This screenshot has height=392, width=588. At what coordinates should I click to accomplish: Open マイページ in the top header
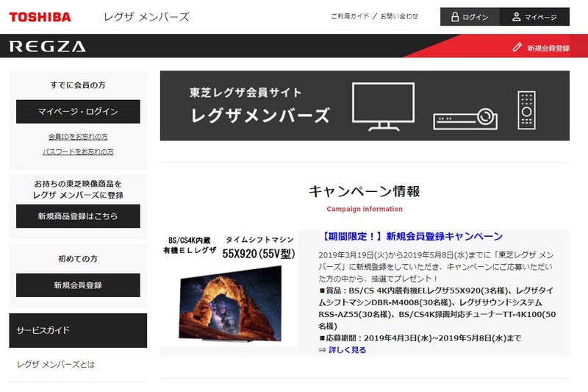pos(535,17)
